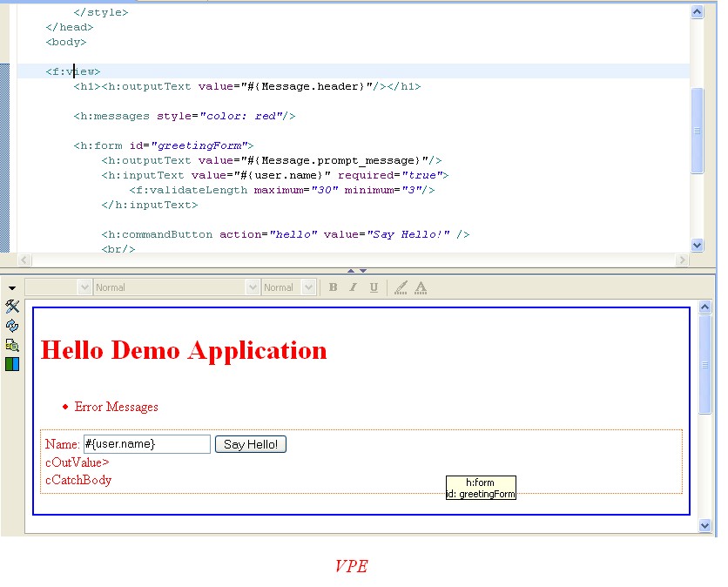The image size is (728, 587).
Task: Toggle Italic formatting in the toolbar
Action: click(353, 287)
